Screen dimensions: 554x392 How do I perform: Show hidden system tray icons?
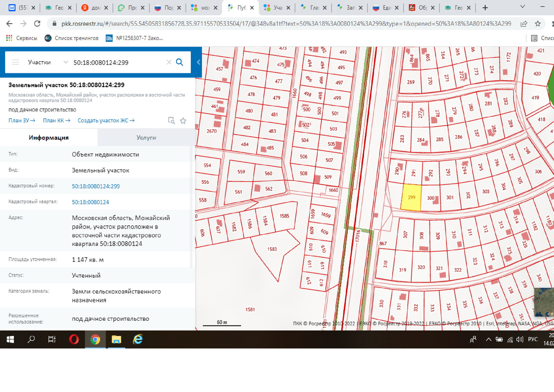[x=488, y=339]
